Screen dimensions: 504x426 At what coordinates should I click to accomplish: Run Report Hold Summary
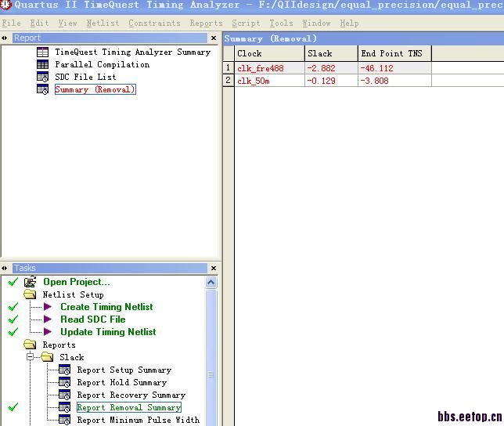(122, 382)
